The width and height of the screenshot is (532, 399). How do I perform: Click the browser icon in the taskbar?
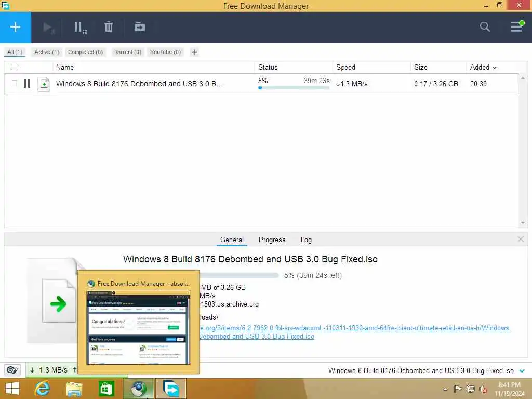(138, 389)
